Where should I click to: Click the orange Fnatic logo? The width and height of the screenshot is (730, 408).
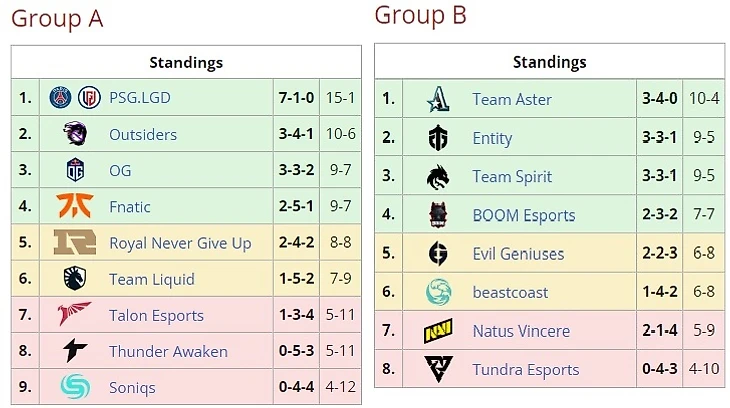[75, 206]
